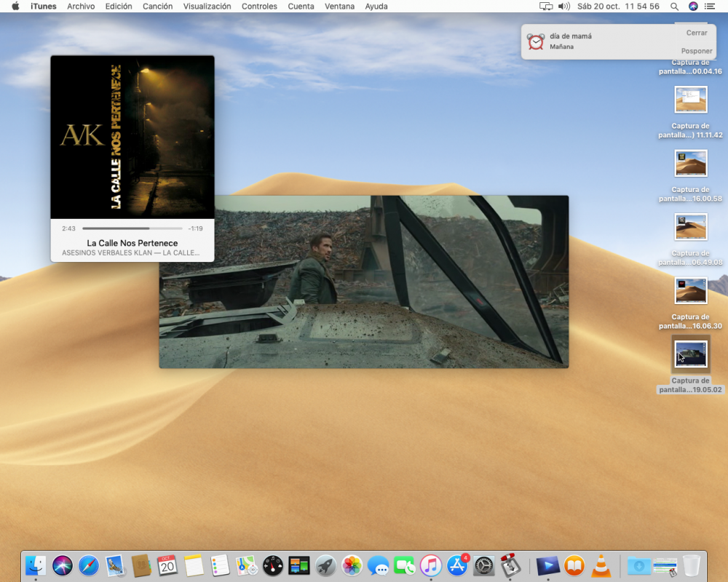Click the volume icon in menu bar

tap(563, 6)
